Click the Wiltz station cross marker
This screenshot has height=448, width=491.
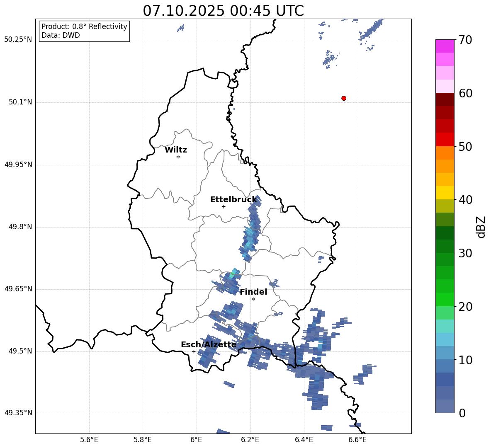(x=178, y=157)
